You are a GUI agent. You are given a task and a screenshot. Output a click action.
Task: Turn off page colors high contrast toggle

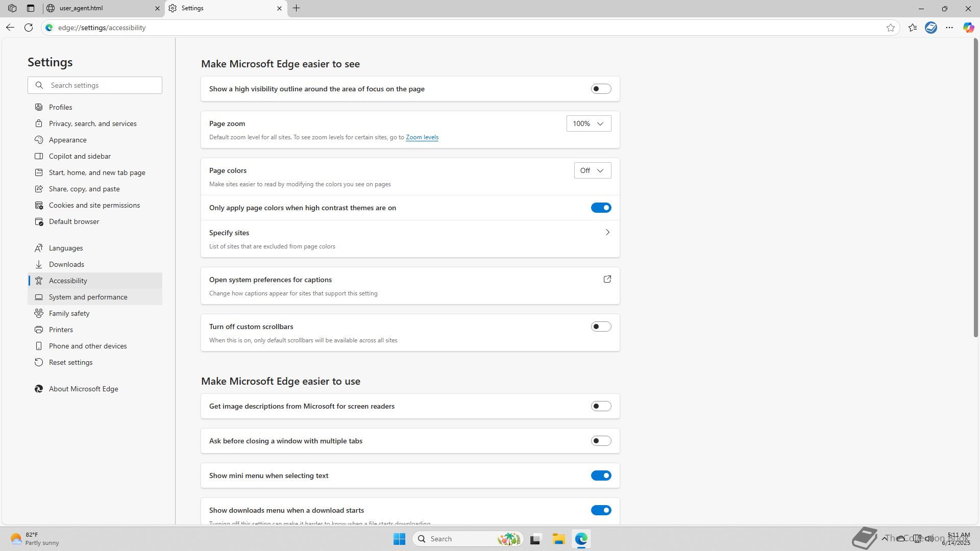601,208
